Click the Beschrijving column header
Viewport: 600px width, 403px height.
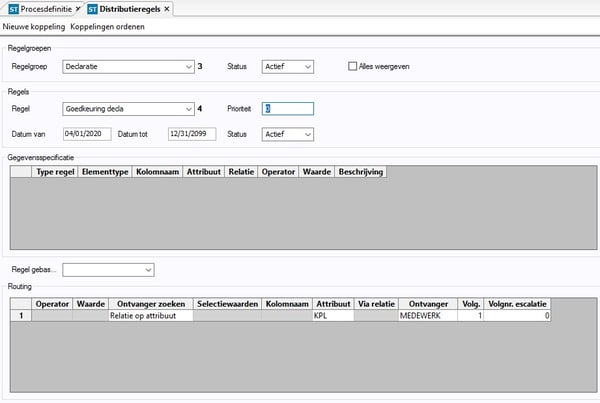click(x=360, y=172)
